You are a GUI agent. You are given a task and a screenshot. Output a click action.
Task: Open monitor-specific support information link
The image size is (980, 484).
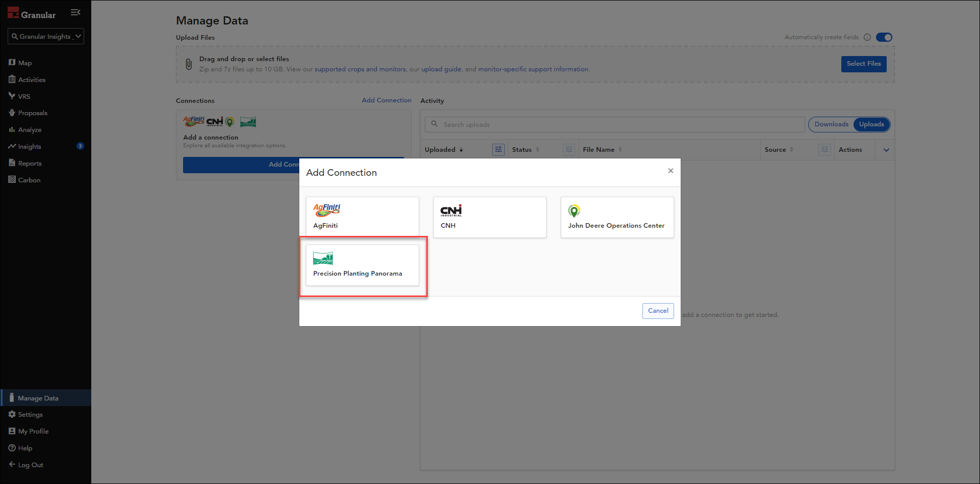coord(533,69)
